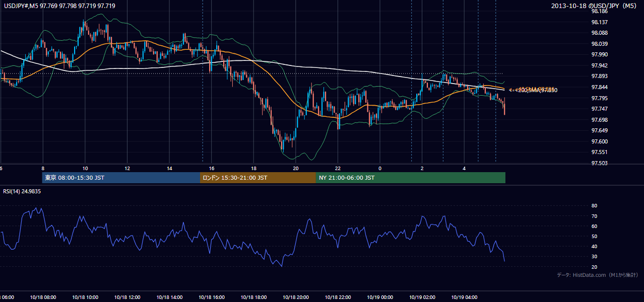Click hour label 12 under price chart

click(127, 168)
